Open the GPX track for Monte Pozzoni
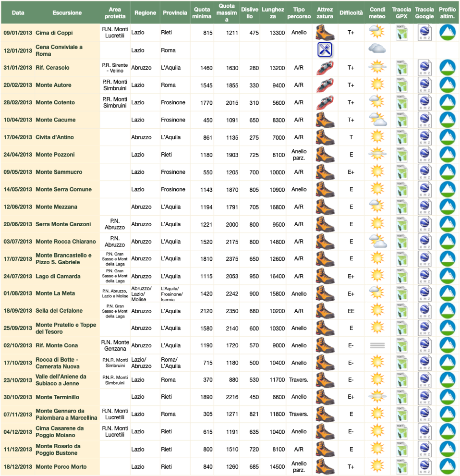The height and width of the screenshot is (476, 460). (x=402, y=155)
